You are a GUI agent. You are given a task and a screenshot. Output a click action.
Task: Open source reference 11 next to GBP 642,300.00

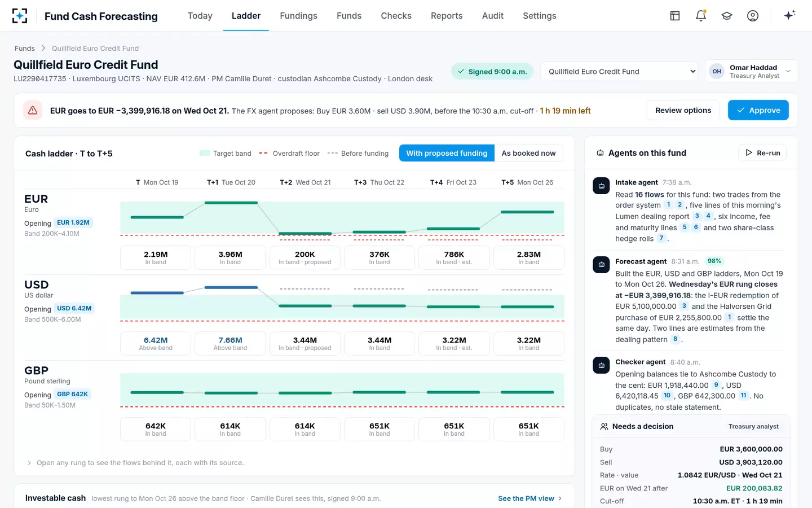743,396
